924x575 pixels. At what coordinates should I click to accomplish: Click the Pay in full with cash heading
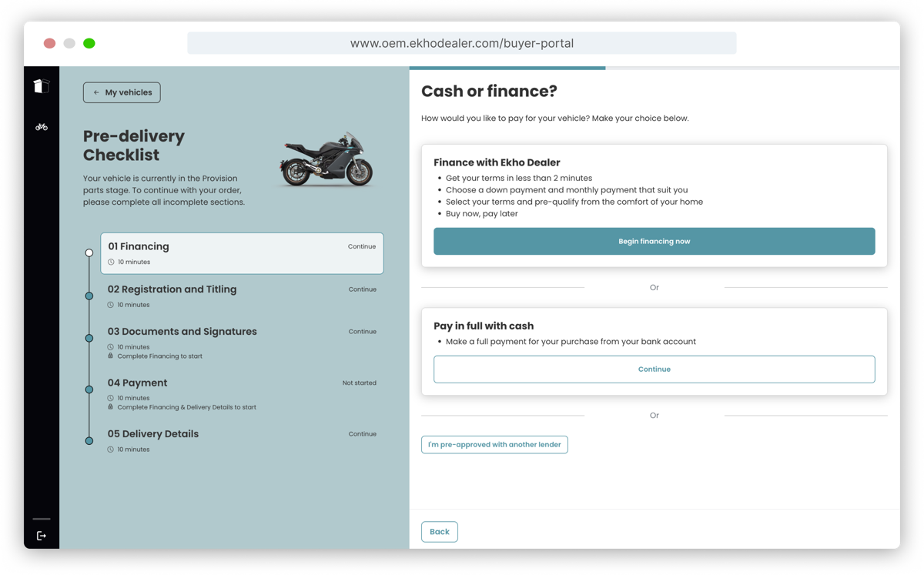point(484,326)
